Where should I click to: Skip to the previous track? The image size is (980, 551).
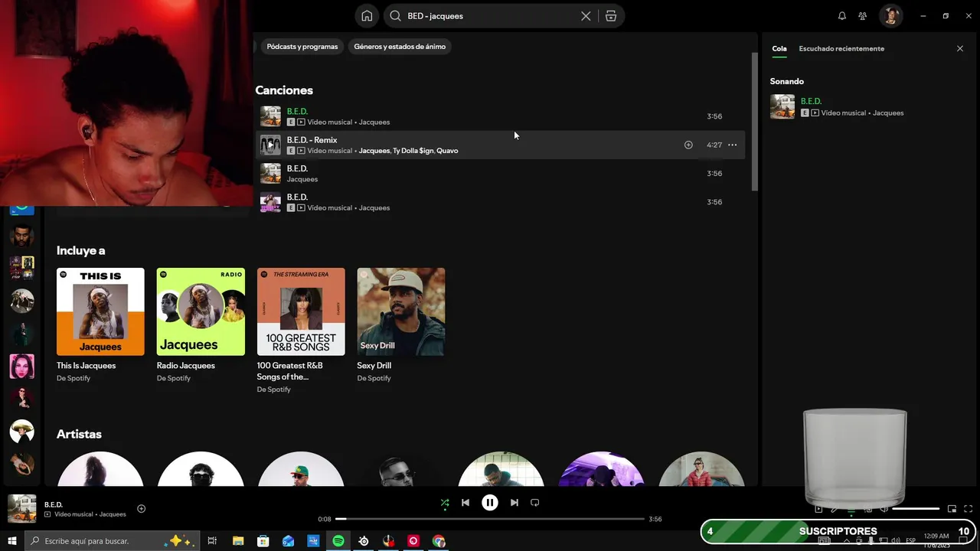(x=465, y=503)
